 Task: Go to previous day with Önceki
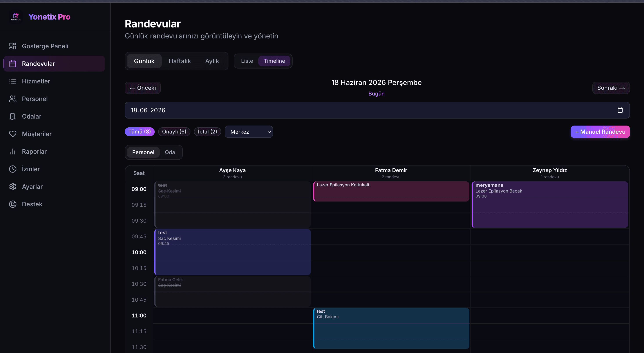pos(143,88)
